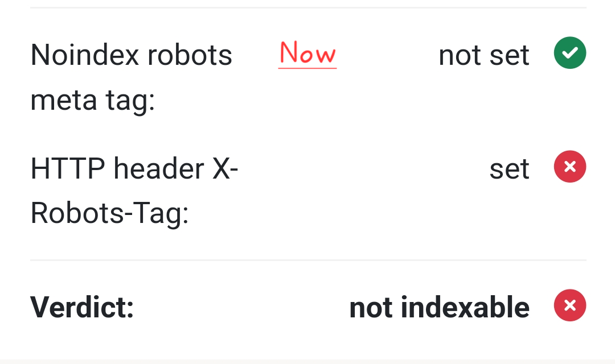Click the red X next to 'not indexable'

(569, 305)
